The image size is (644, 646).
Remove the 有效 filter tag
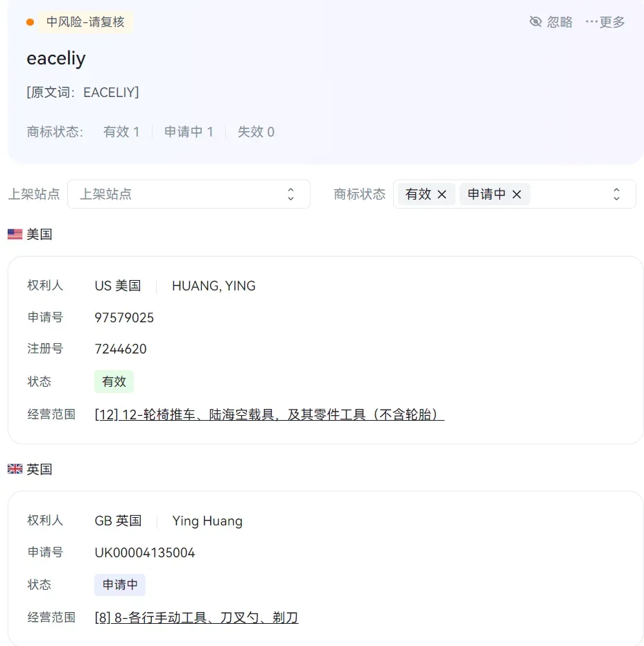442,194
